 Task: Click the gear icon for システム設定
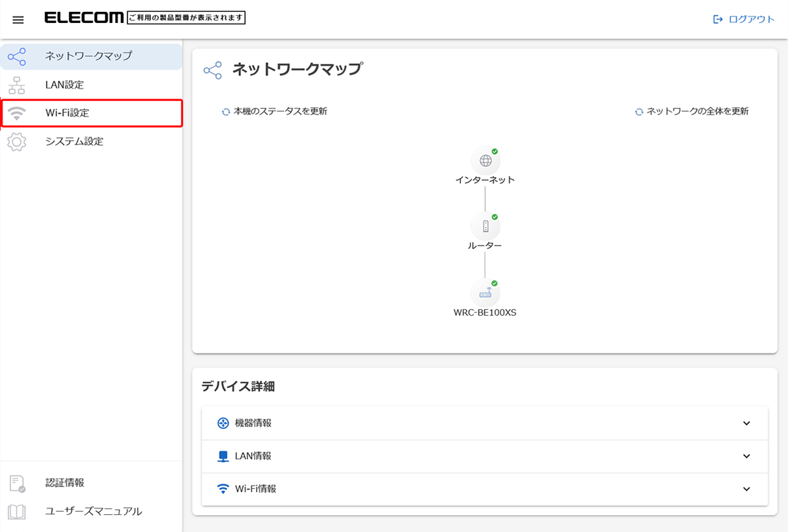point(17,141)
